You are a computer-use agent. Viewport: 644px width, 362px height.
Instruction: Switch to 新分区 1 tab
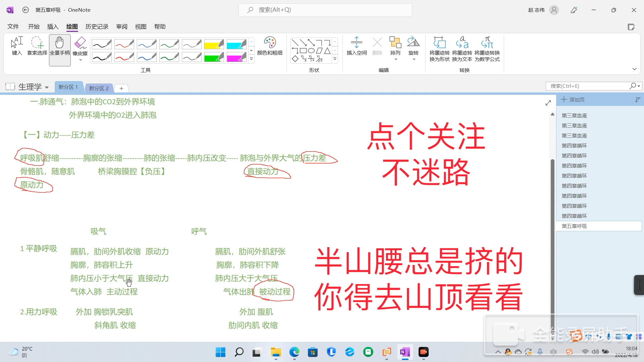pos(68,86)
